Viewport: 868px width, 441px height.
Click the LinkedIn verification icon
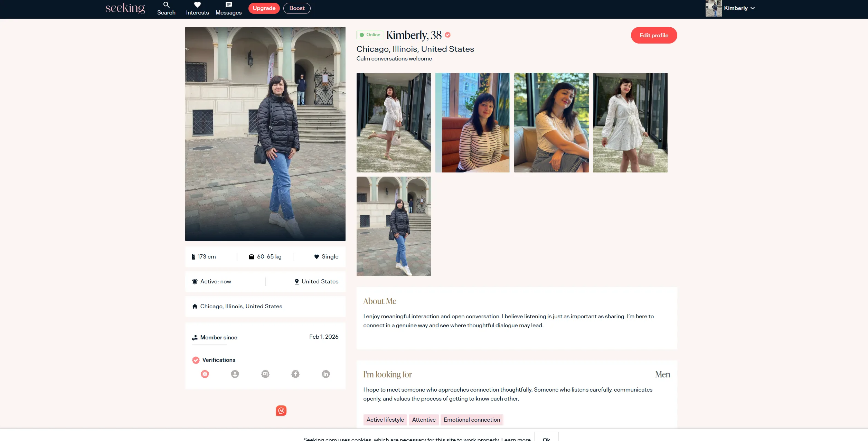click(326, 374)
